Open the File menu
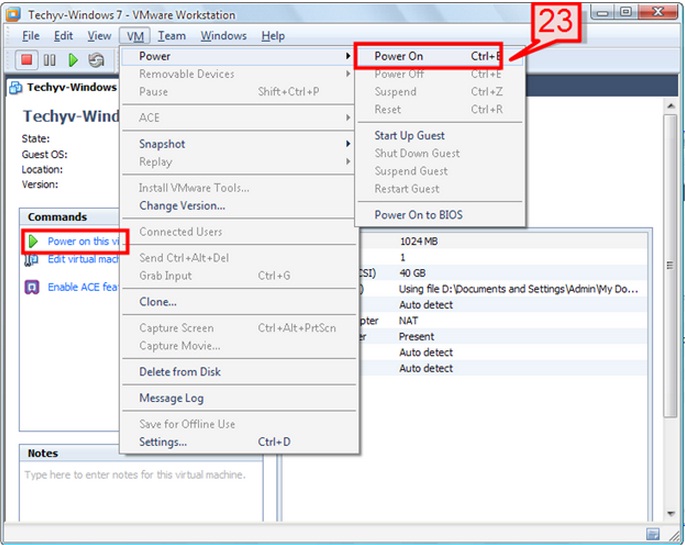 (31, 36)
